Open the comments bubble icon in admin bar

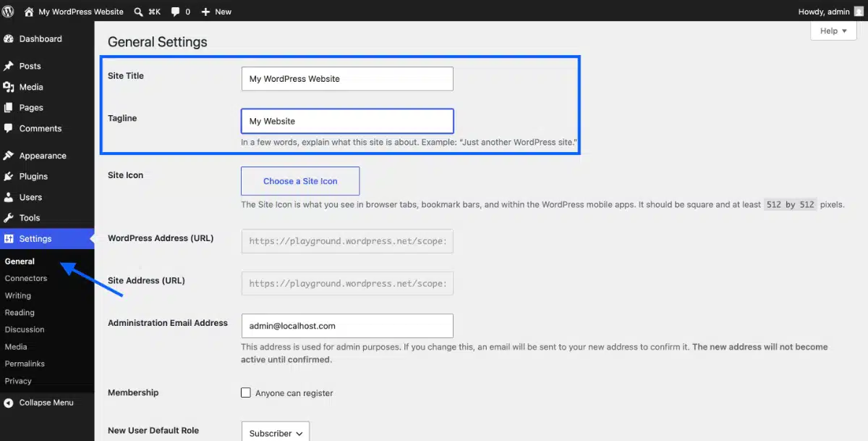[176, 12]
